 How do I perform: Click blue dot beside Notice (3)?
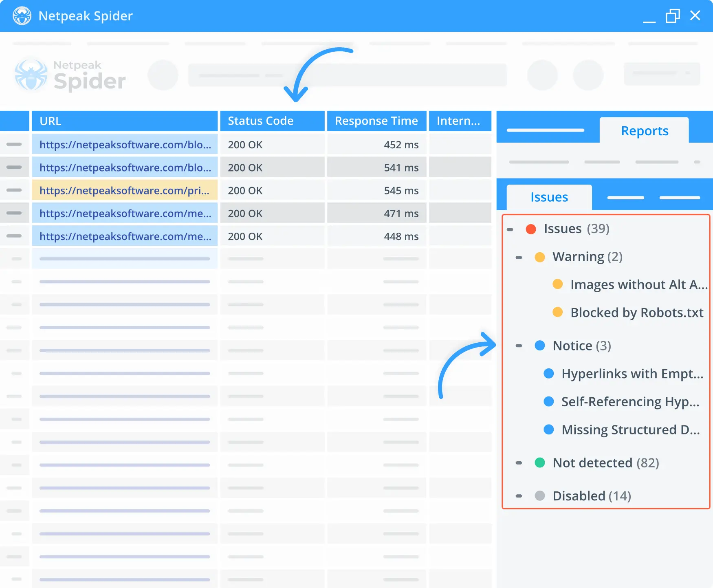540,346
